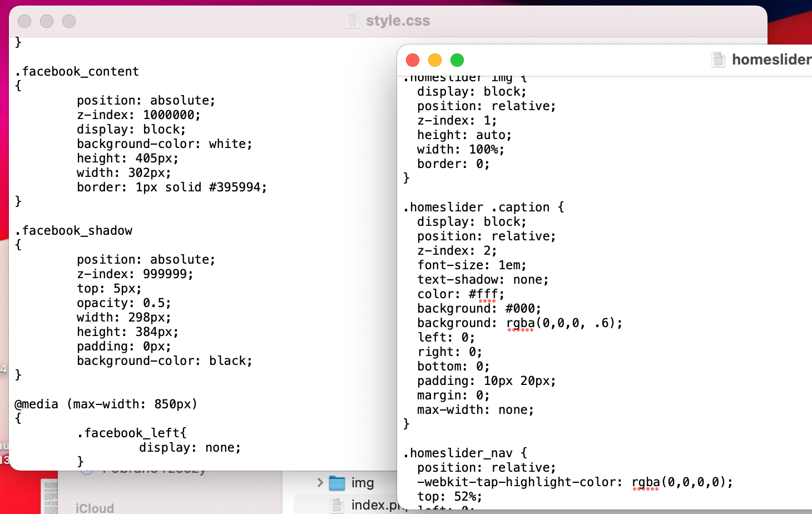Click the style.css document proxy icon
The height and width of the screenshot is (514, 812).
pos(353,21)
